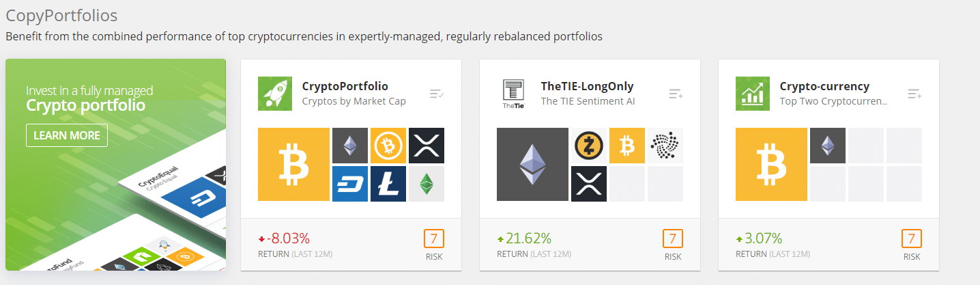Toggle watchlist for CryptoPortfolio
This screenshot has height=285, width=980.
437,94
